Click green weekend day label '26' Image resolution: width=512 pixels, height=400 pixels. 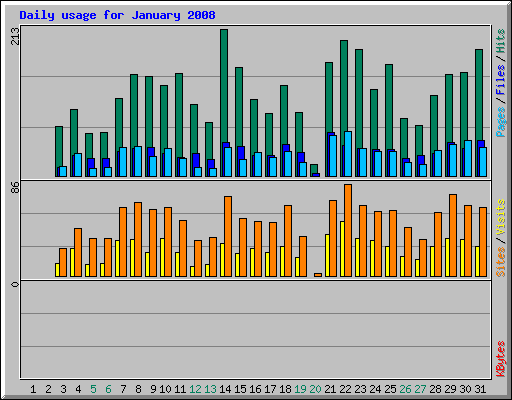click(405, 389)
